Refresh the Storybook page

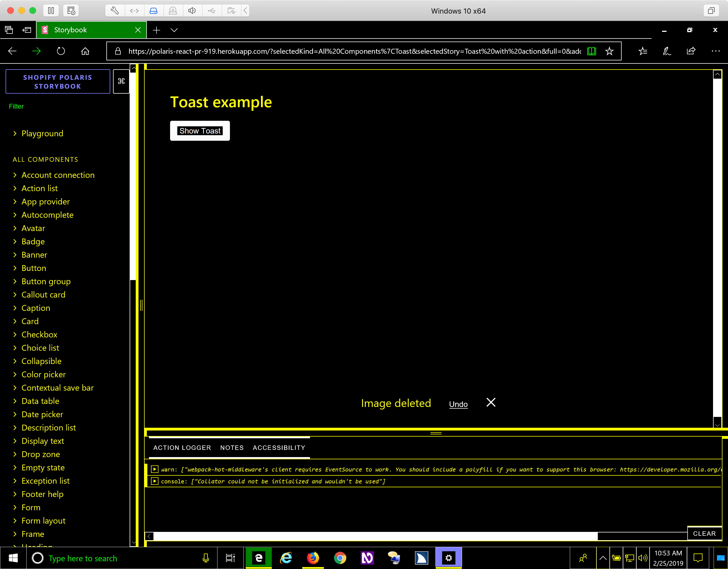(61, 51)
